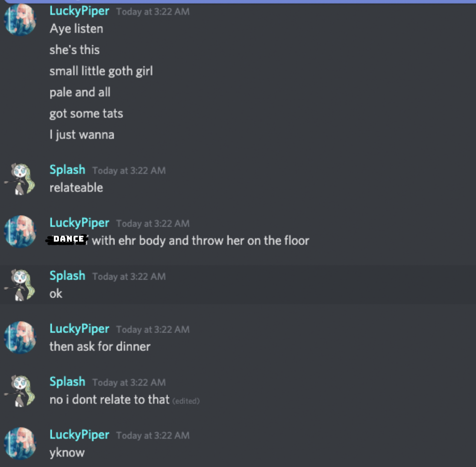The width and height of the screenshot is (476, 467).
Task: Select the "small little goth girl" message
Action: (x=101, y=71)
